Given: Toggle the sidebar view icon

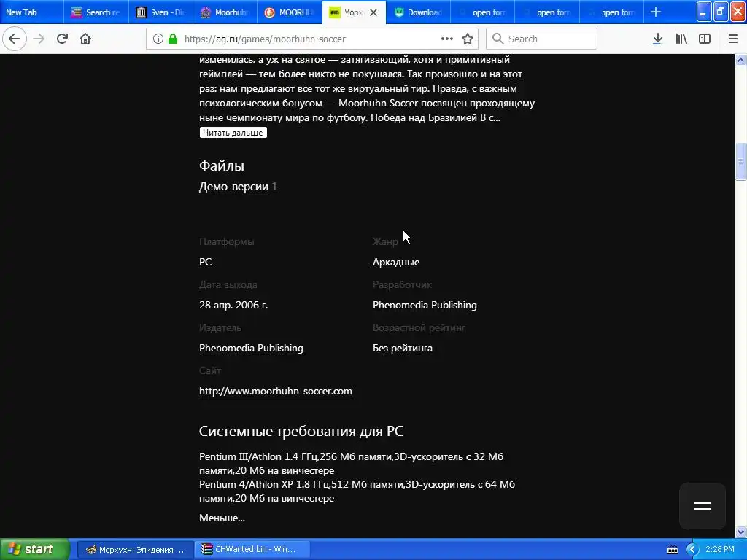Looking at the screenshot, I should point(705,39).
